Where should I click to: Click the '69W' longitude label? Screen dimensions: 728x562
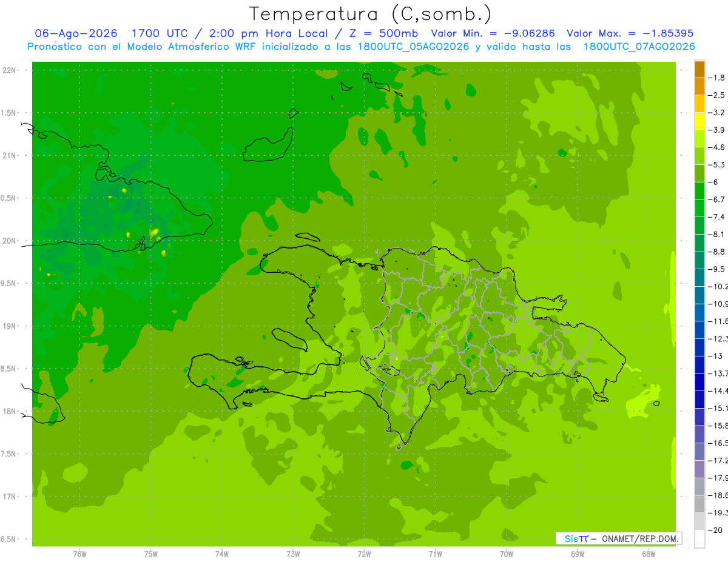(x=578, y=554)
